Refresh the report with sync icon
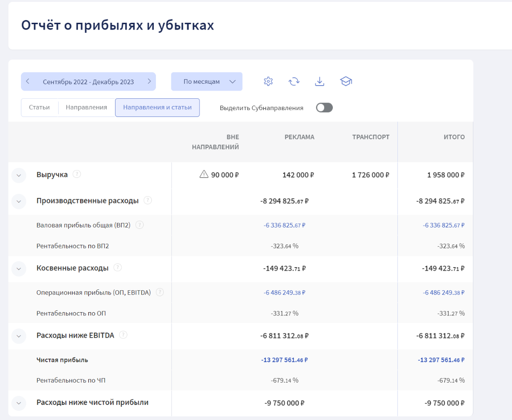 click(x=294, y=81)
